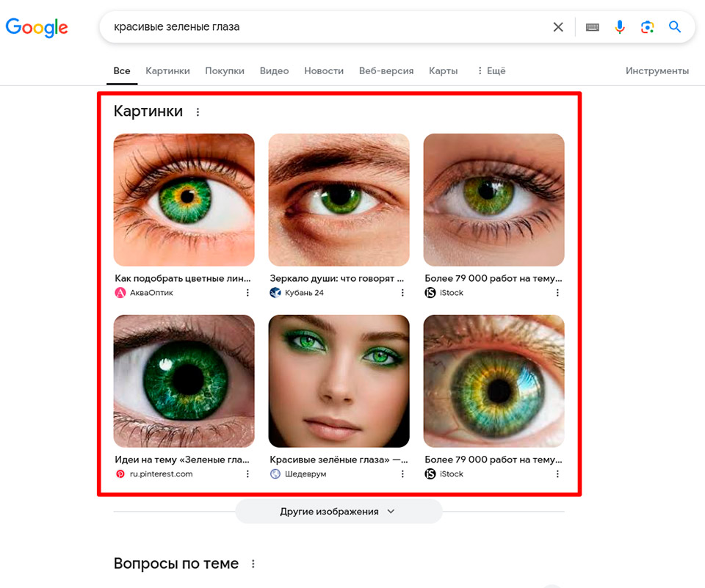Click the 'АкваОптик' source name
This screenshot has width=705, height=588.
151,293
